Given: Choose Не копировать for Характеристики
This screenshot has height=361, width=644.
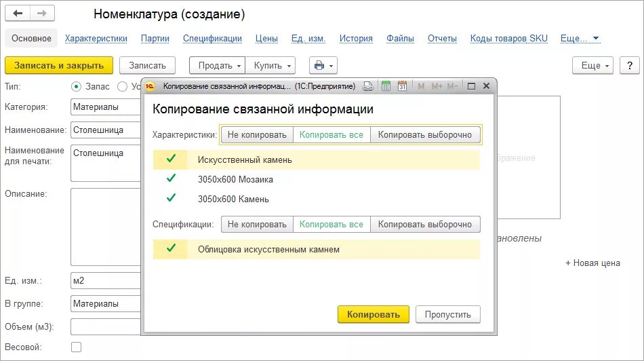Looking at the screenshot, I should pos(257,135).
